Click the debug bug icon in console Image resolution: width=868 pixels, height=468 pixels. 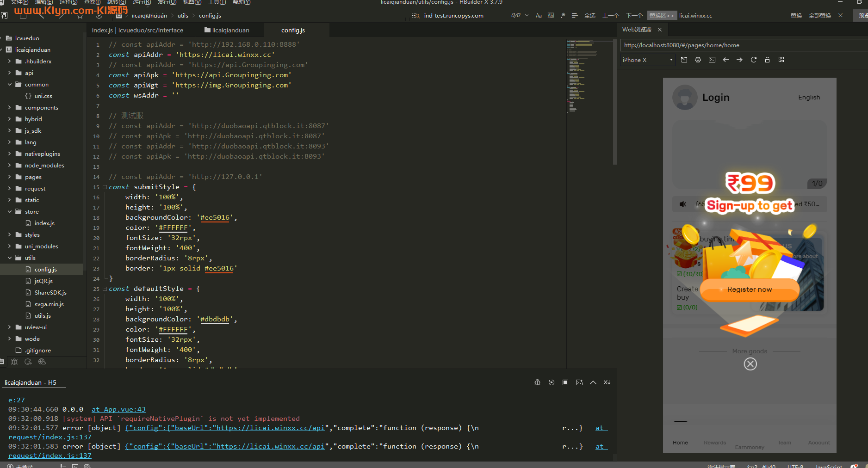coord(537,382)
